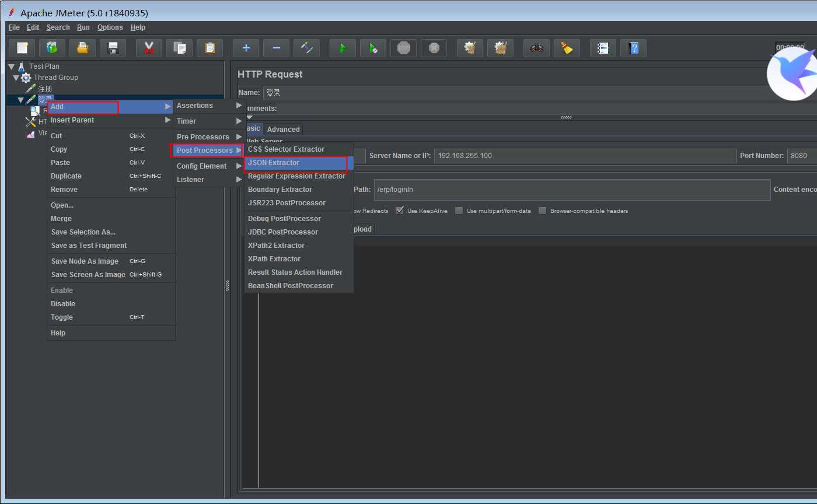
Task: Select Disable in context menu
Action: 110,304
